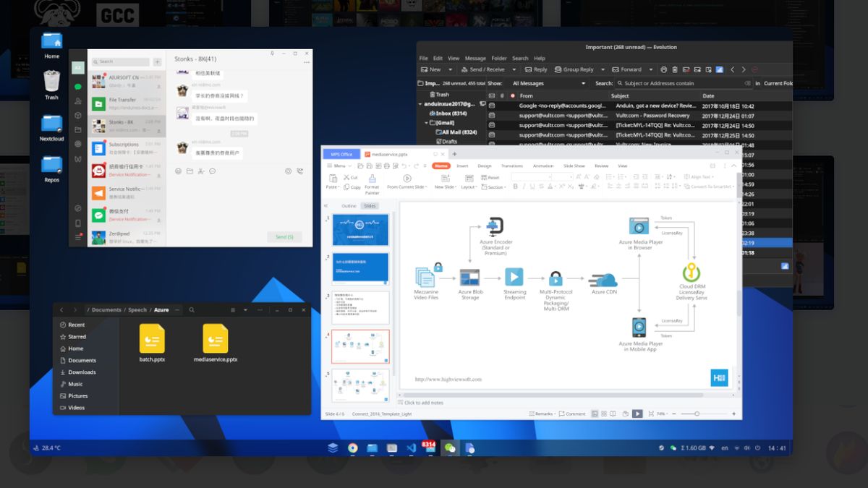Toggle bold formatting in WPS ribbon
The width and height of the screenshot is (868, 488).
[x=515, y=187]
